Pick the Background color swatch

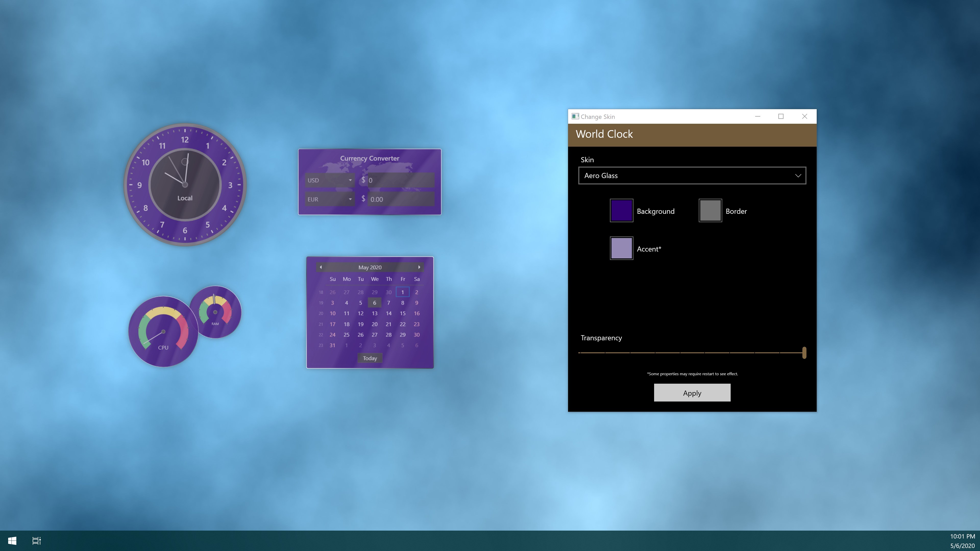pyautogui.click(x=621, y=210)
